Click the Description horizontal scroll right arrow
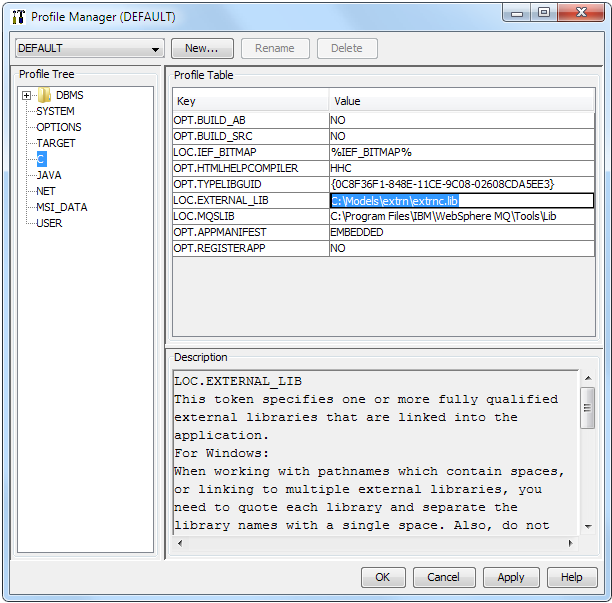612x603 pixels. (x=571, y=543)
